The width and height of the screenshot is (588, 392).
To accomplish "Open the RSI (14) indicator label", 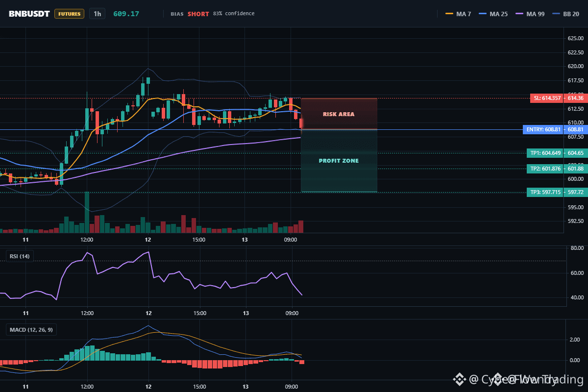I will (20, 256).
